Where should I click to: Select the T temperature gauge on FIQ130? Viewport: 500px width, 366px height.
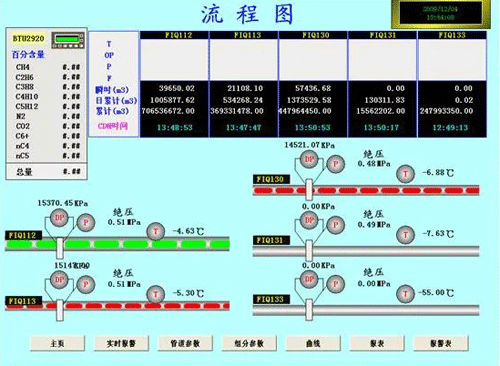(x=405, y=174)
